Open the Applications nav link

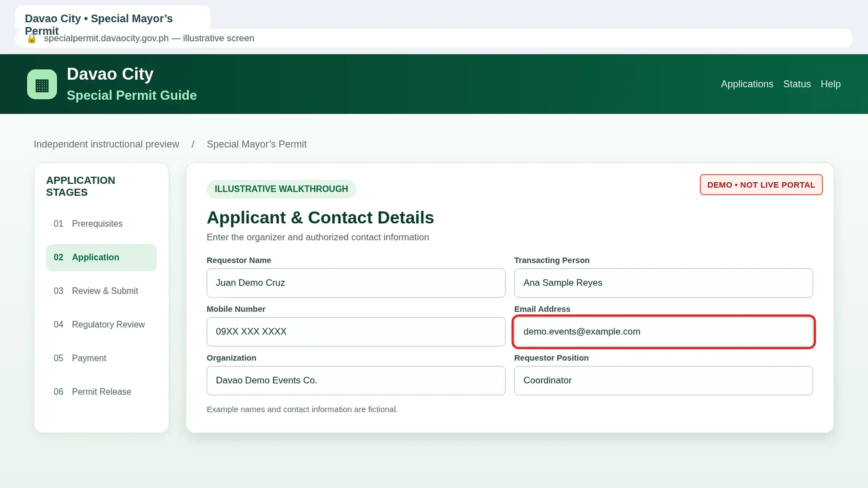pyautogui.click(x=747, y=84)
